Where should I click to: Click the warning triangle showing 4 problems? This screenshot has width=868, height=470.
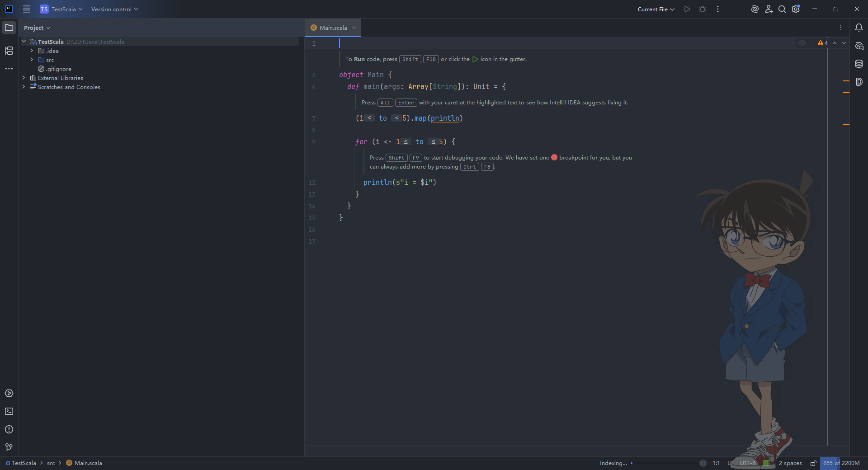click(823, 43)
